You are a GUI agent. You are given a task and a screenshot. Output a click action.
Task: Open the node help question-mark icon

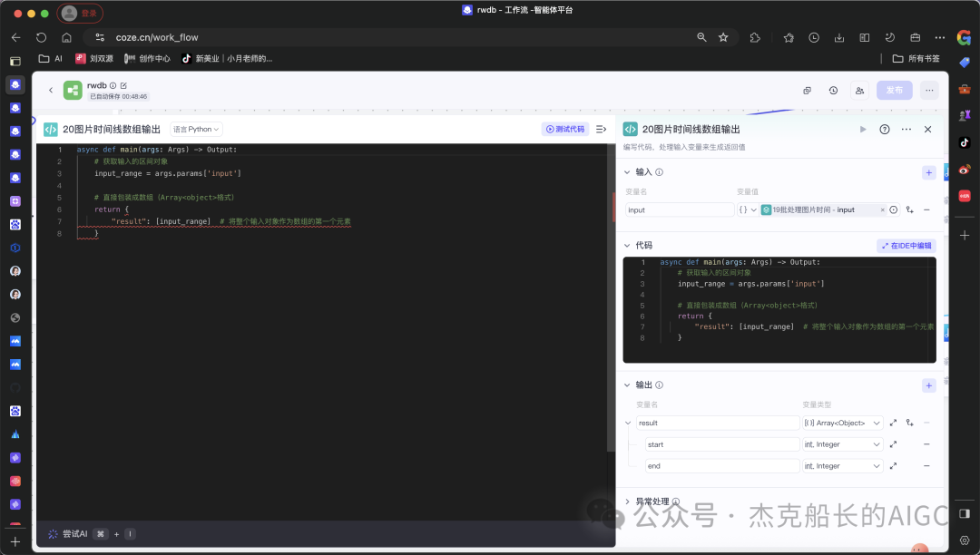885,130
